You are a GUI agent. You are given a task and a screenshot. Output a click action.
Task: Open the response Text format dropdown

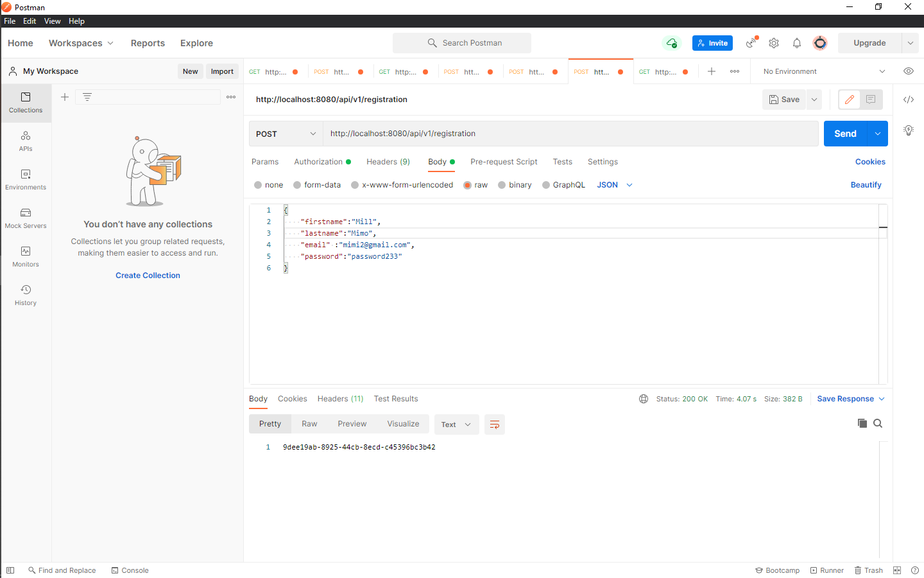456,425
